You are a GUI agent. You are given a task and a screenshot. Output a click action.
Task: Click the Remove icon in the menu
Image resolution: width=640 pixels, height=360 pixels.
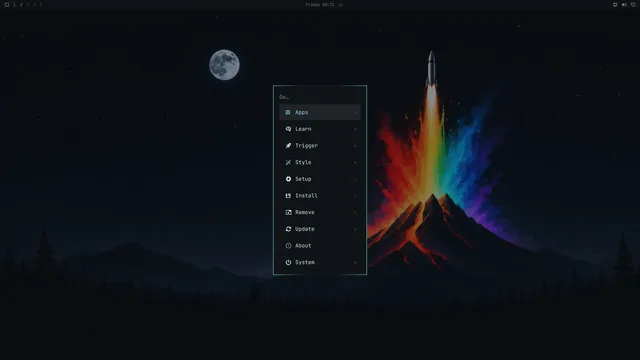tap(288, 212)
